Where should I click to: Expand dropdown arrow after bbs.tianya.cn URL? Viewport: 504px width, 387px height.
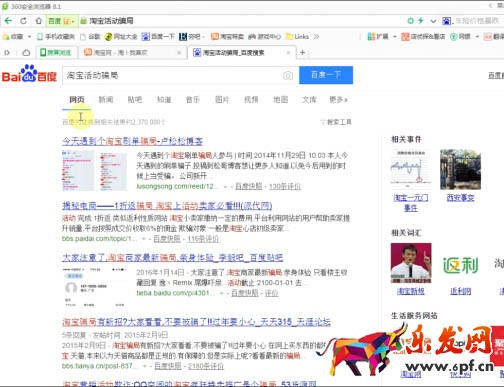[x=145, y=366]
